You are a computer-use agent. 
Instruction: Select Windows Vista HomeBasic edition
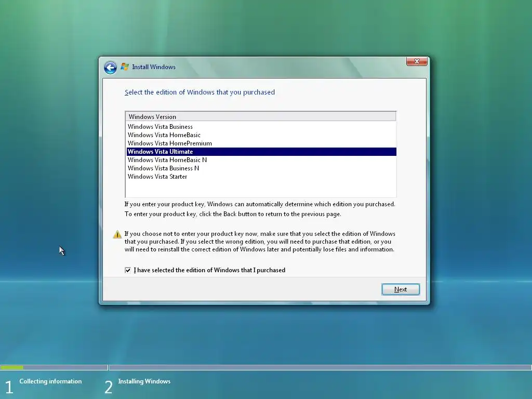(261, 135)
